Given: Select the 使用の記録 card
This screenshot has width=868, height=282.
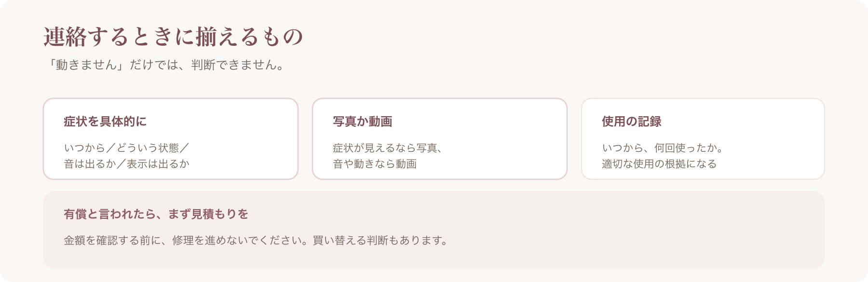Looking at the screenshot, I should (703, 139).
